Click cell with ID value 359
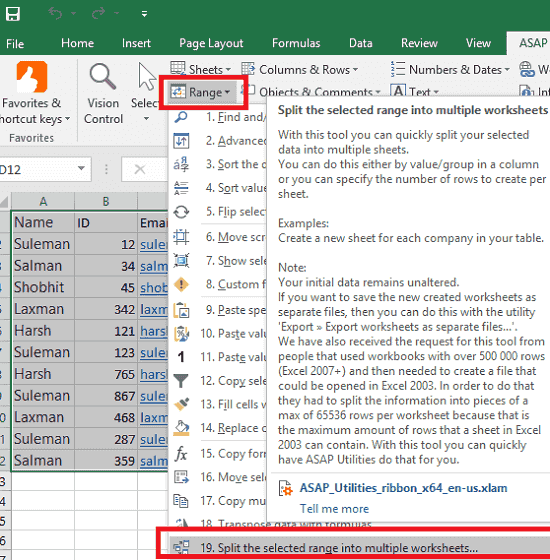Screen dimensions: 550x560 [106, 461]
